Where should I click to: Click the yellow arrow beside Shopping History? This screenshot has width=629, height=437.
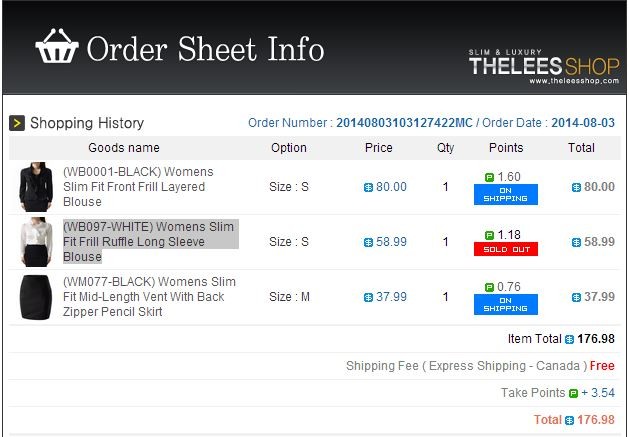(17, 123)
